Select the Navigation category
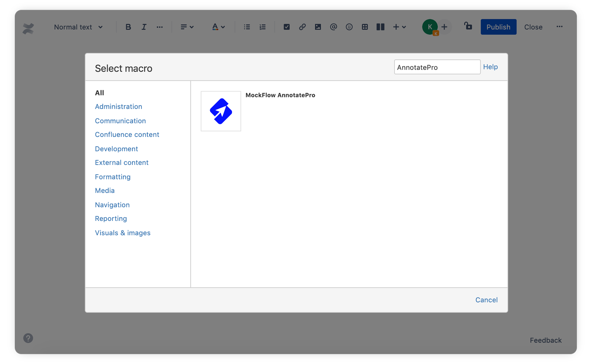This screenshot has width=592, height=364. 112,205
